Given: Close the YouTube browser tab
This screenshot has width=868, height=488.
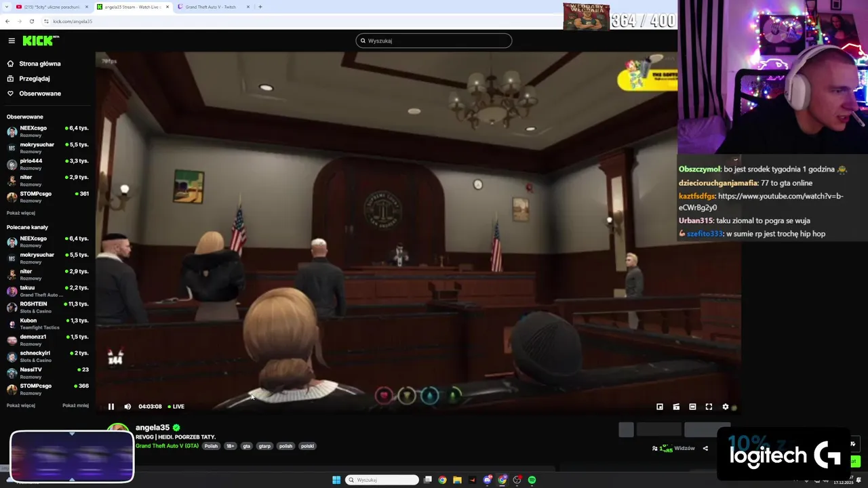Looking at the screenshot, I should pos(87,7).
